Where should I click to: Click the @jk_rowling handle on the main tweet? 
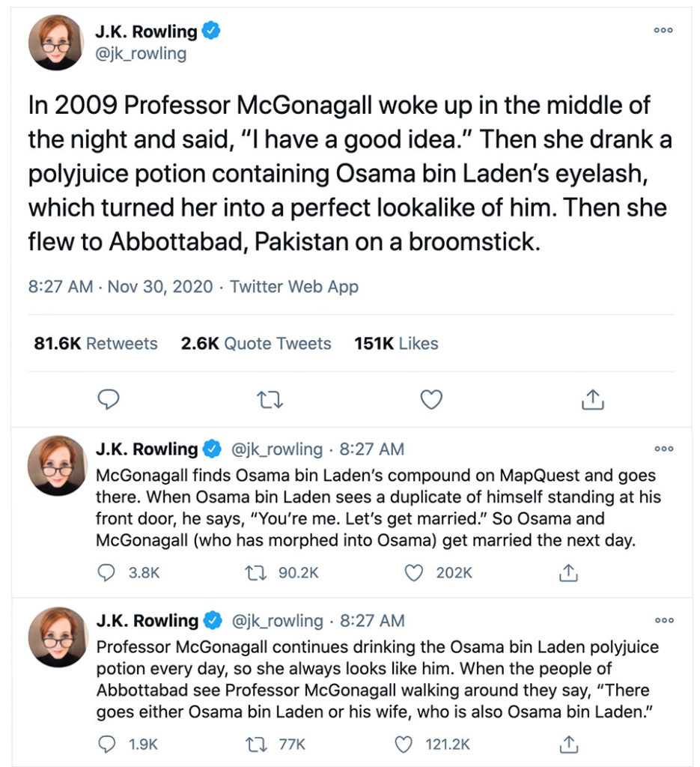[141, 54]
